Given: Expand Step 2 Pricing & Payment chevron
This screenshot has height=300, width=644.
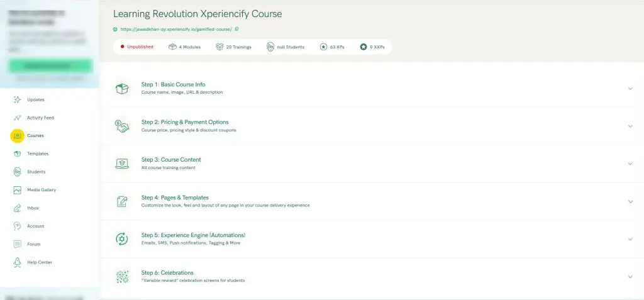Looking at the screenshot, I should 630,126.
